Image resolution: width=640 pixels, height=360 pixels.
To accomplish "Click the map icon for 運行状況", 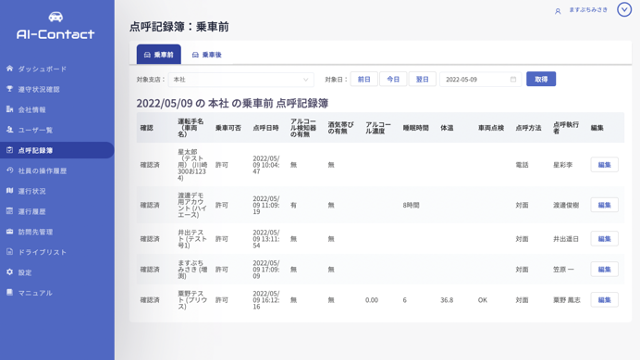I will pos(9,191).
